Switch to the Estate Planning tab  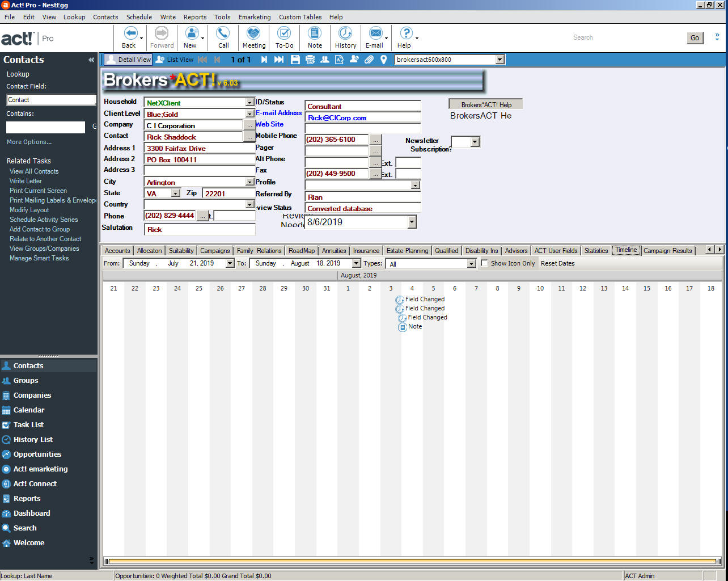pos(408,251)
